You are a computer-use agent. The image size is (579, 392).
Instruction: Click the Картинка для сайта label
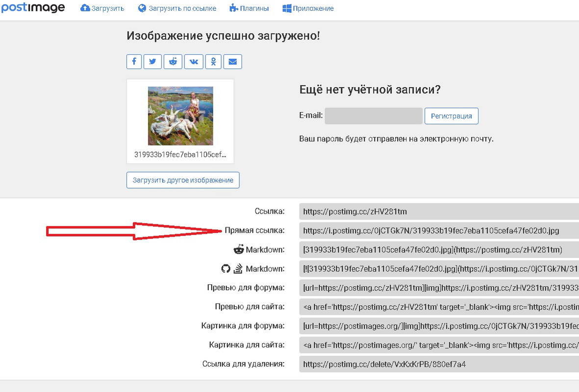(x=247, y=345)
